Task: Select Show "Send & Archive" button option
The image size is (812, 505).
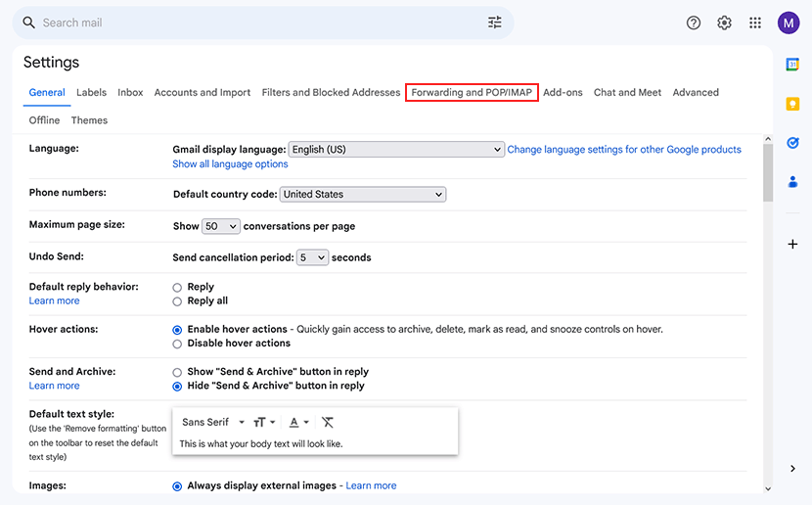Action: [x=177, y=373]
